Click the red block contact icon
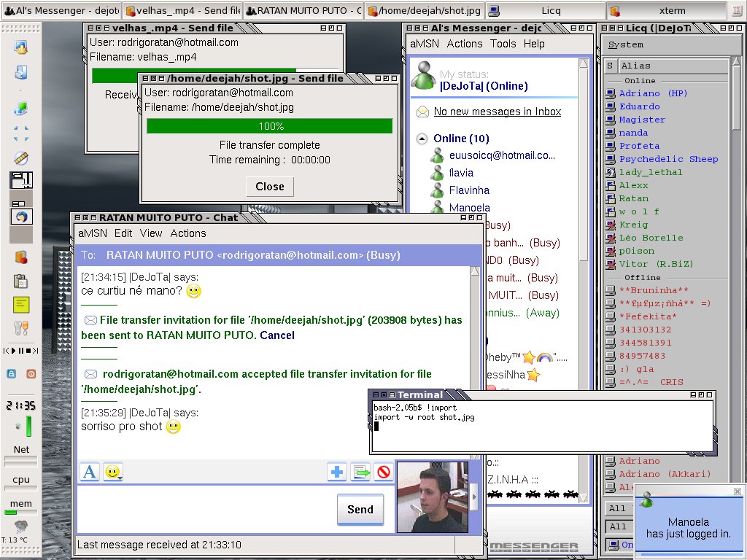This screenshot has width=747, height=560. click(x=384, y=472)
